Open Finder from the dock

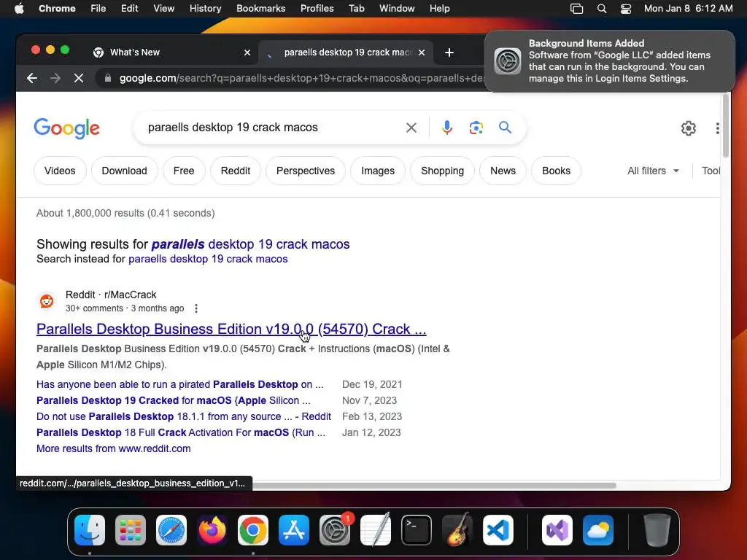(x=90, y=530)
